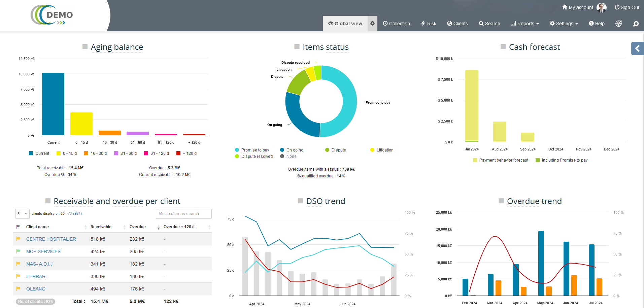Screen dimensions: 644x308
Task: Click the Aging balance widget square icon
Action: point(85,47)
